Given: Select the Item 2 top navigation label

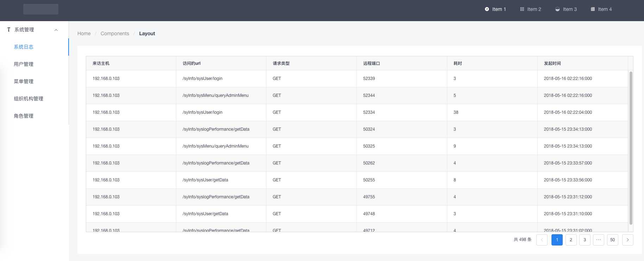Looking at the screenshot, I should (x=534, y=9).
